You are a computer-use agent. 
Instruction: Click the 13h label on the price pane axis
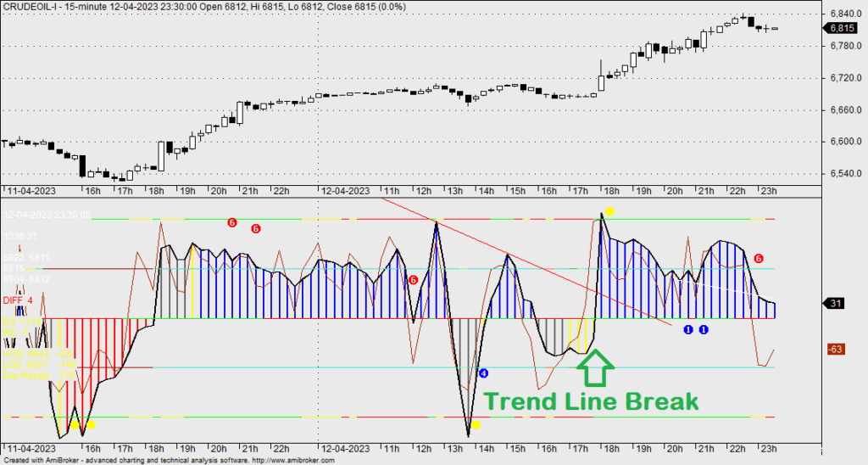coord(455,191)
